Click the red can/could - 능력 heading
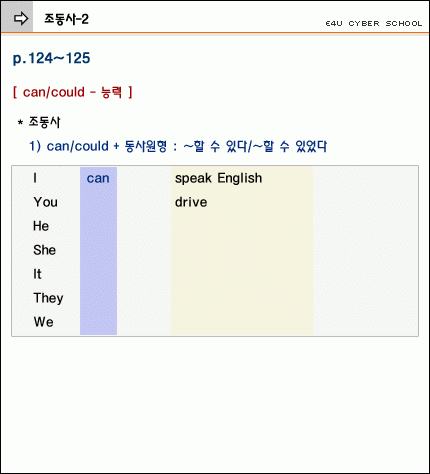Viewport: 430px width, 474px height. coord(73,92)
